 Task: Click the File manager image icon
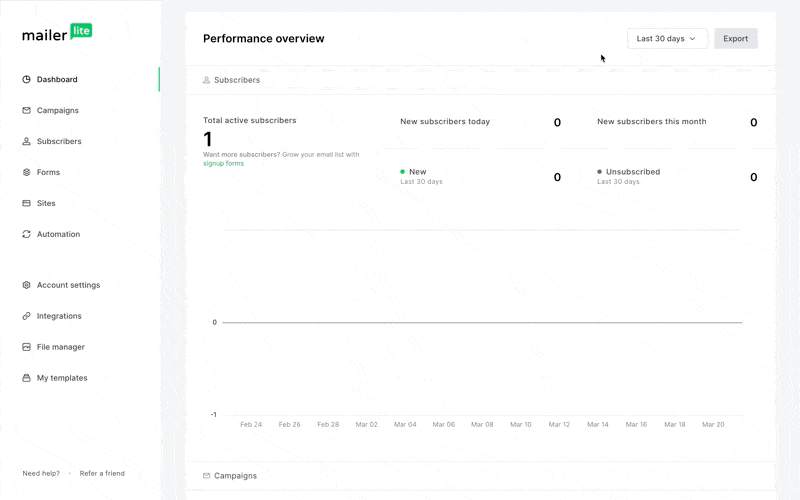27,348
